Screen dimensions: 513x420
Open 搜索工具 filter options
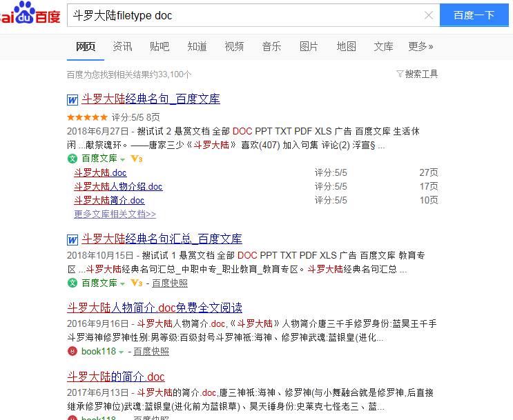point(417,74)
